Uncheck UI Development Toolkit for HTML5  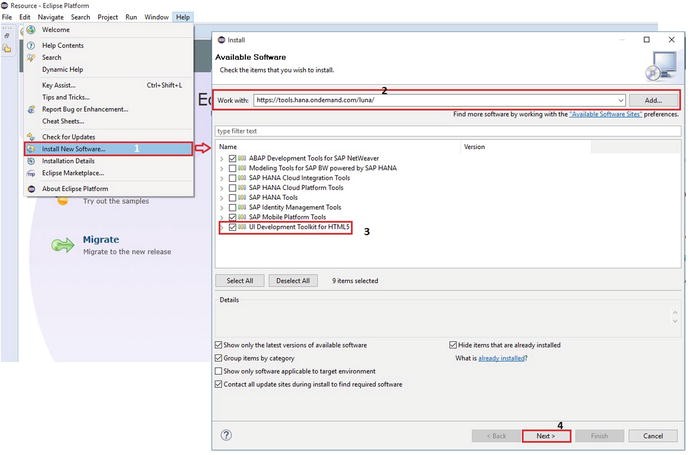(x=232, y=227)
